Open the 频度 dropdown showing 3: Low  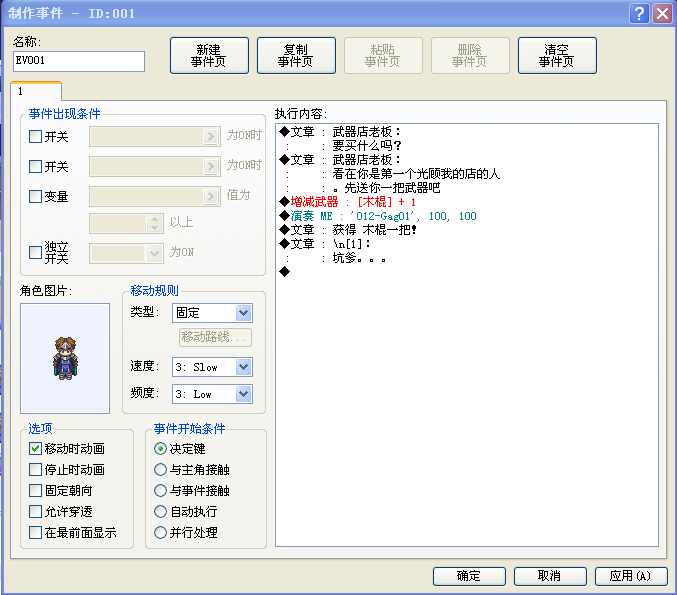pos(212,394)
